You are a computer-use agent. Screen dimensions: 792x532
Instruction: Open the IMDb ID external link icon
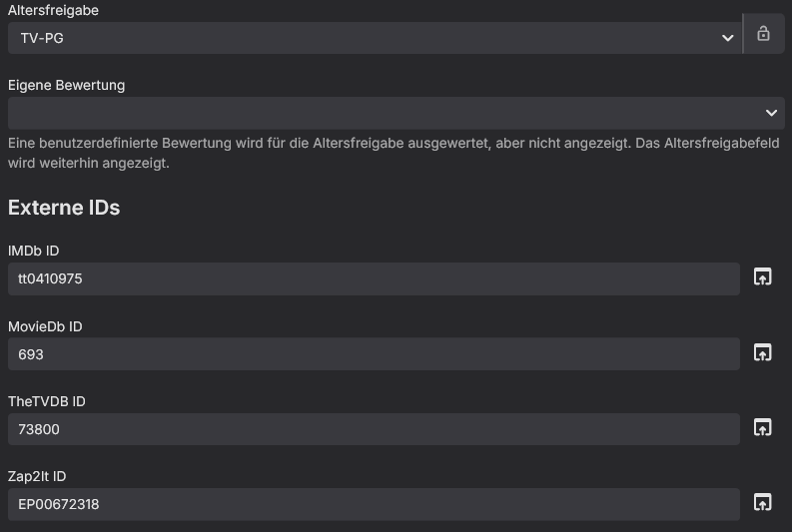tap(763, 277)
